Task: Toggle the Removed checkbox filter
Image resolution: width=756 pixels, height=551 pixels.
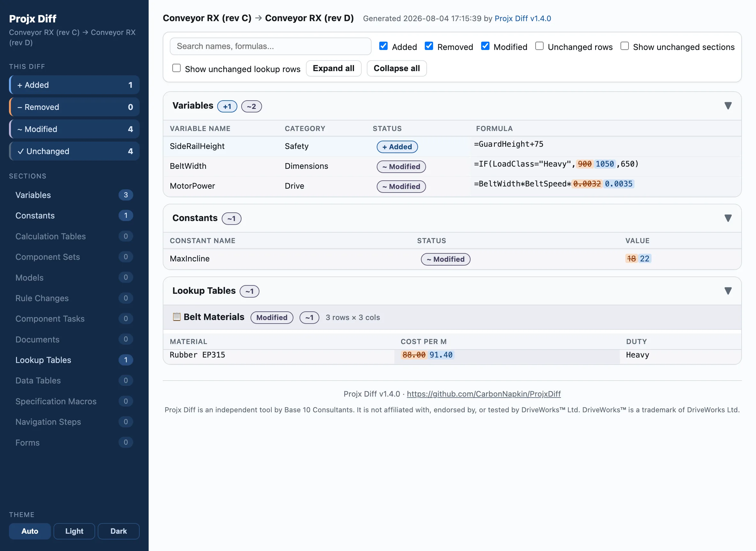Action: coord(429,46)
